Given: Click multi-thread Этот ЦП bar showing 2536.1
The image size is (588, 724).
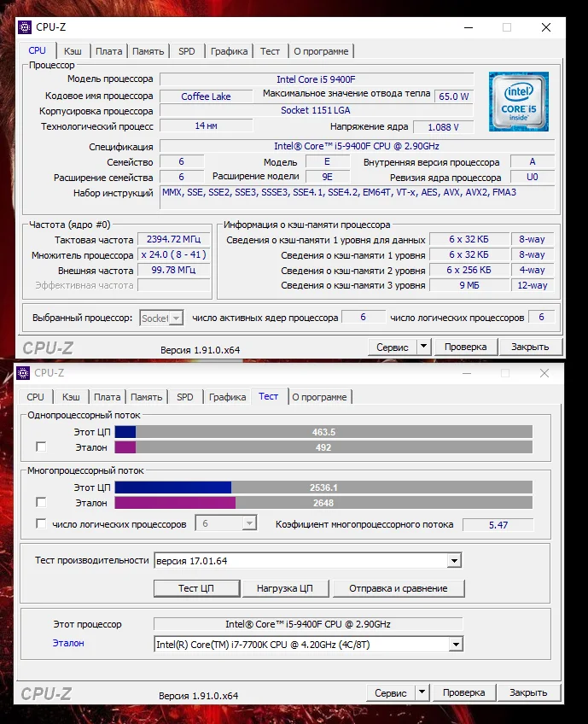Looking at the screenshot, I should coord(323,488).
